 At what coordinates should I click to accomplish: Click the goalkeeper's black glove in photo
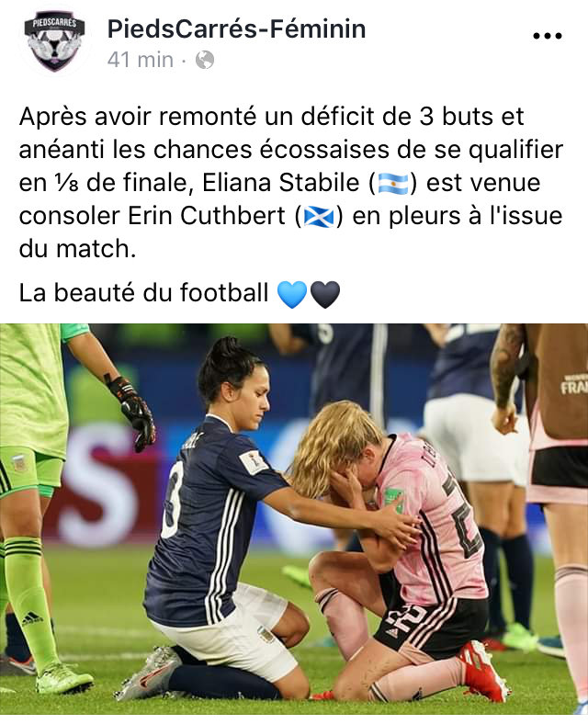pyautogui.click(x=132, y=411)
